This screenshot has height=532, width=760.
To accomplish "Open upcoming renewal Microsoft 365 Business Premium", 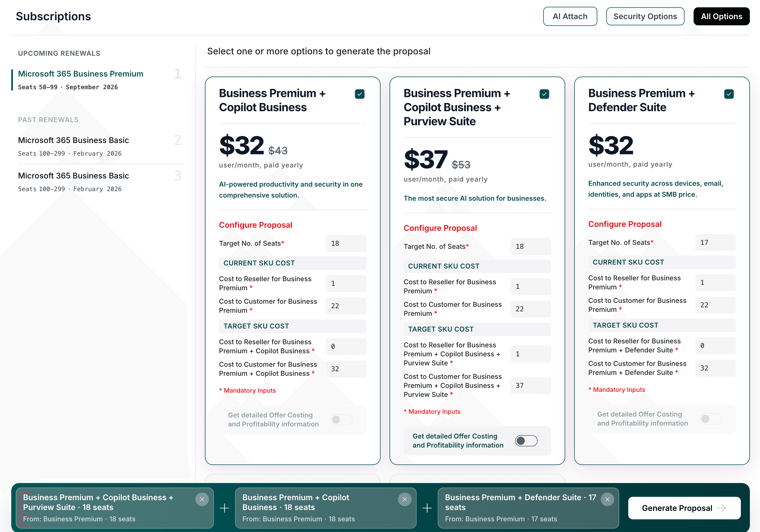I will (98, 80).
